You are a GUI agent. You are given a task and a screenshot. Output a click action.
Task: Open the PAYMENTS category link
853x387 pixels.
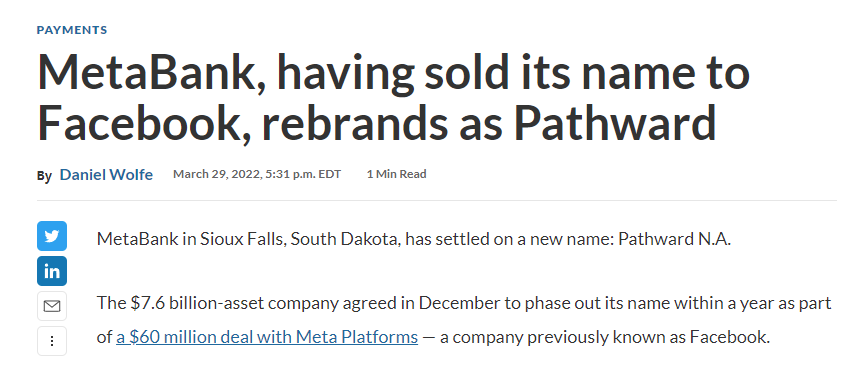(72, 30)
